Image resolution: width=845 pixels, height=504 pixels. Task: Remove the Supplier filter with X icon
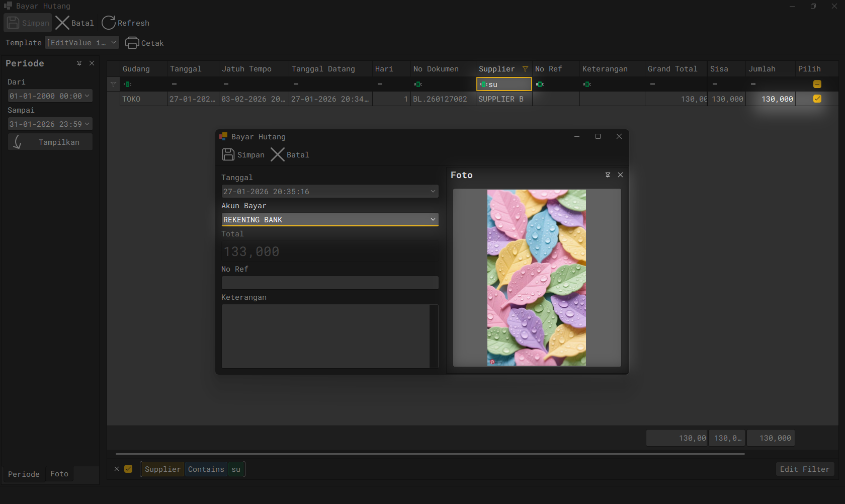point(117,469)
